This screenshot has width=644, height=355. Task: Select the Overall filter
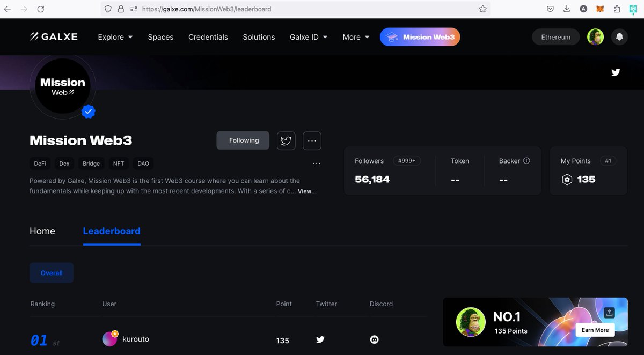[x=52, y=273]
